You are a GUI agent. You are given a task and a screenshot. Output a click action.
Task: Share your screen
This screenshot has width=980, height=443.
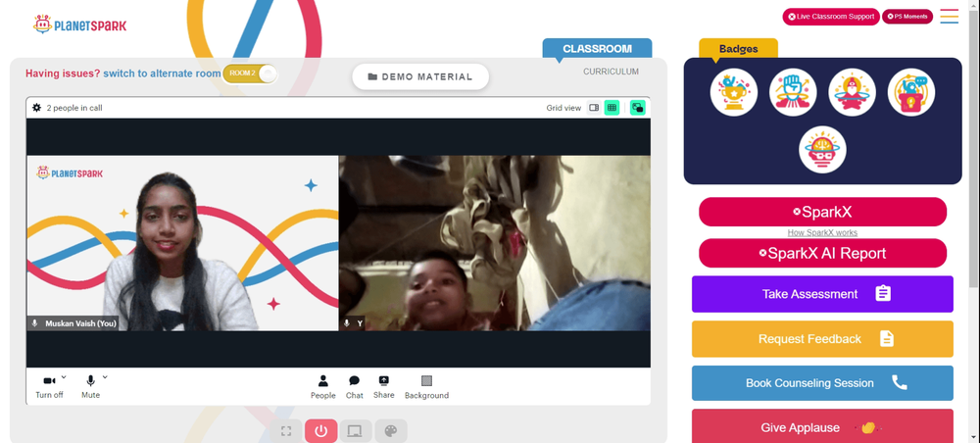coord(384,387)
